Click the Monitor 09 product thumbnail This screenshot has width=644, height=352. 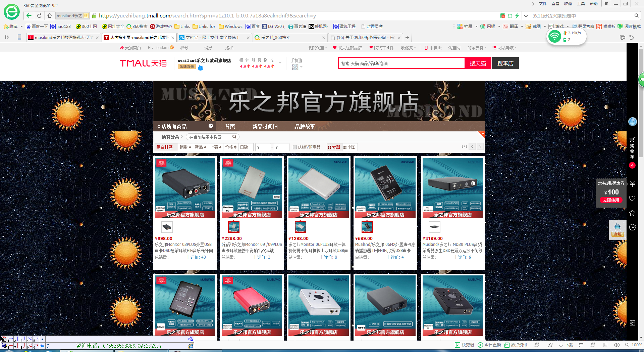tap(233, 227)
